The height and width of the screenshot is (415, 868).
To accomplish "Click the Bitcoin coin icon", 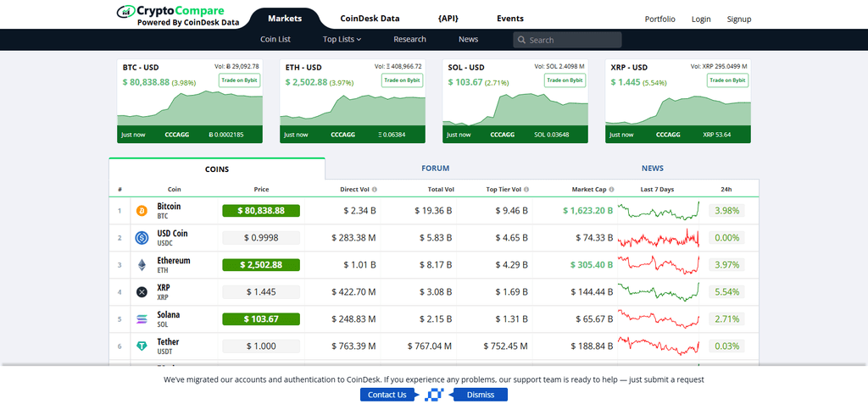I will [142, 211].
